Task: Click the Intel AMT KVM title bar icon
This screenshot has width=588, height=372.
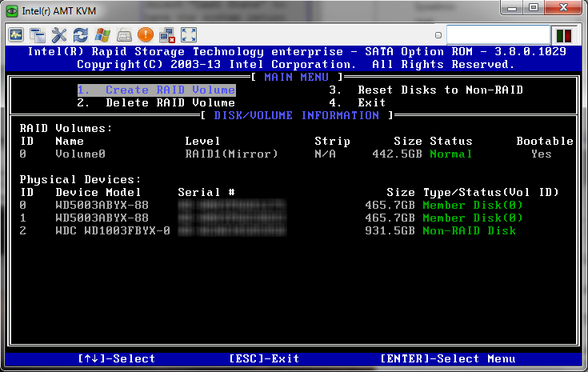Action: (x=12, y=11)
